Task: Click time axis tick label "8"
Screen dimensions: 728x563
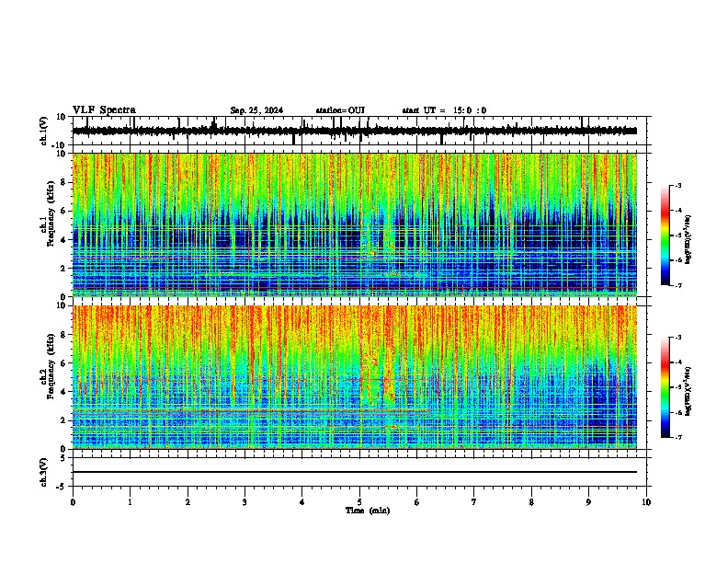Action: tap(531, 502)
